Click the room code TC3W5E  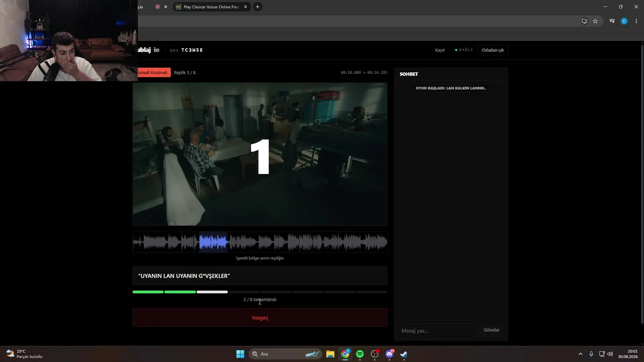point(192,50)
